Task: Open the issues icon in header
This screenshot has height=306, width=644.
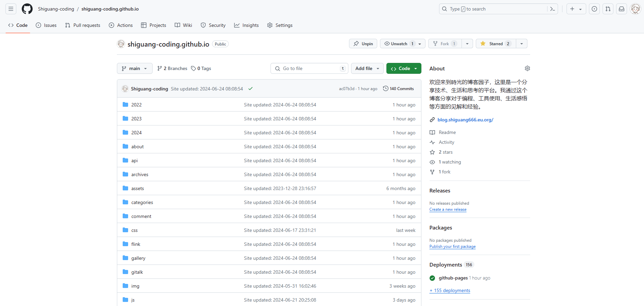Action: click(x=594, y=9)
